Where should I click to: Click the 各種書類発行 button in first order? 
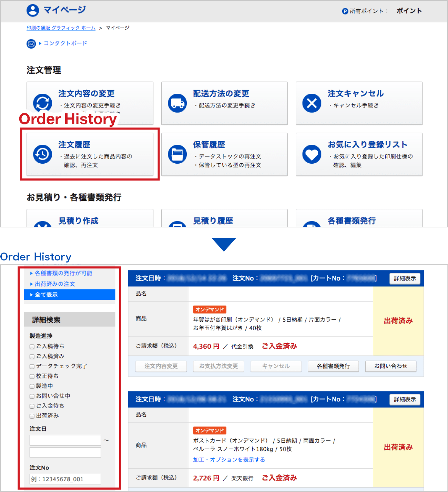pos(333,366)
